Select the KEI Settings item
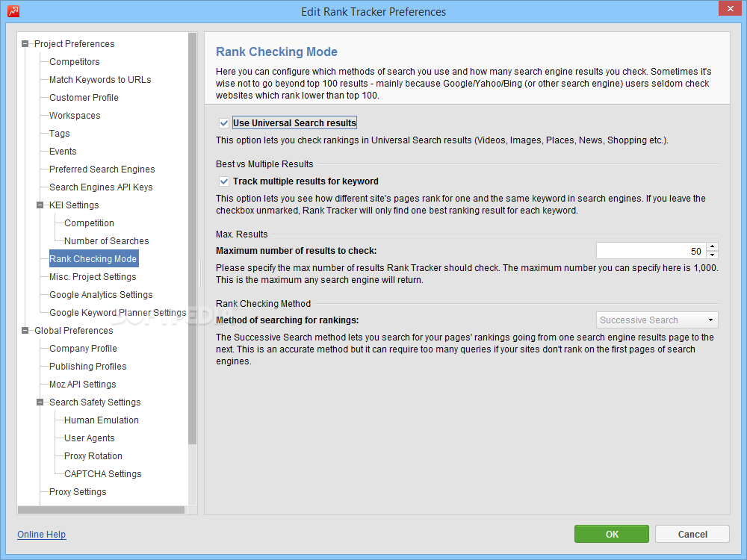The width and height of the screenshot is (747, 560). coord(74,205)
